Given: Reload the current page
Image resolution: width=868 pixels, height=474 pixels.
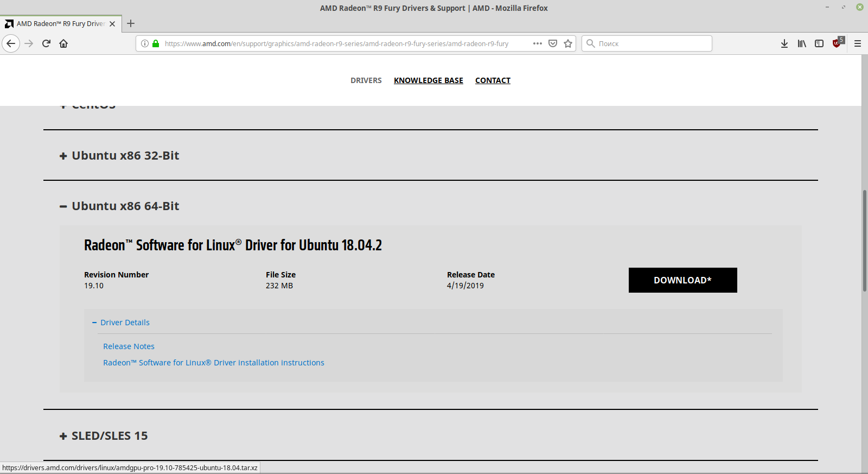Looking at the screenshot, I should coord(46,43).
